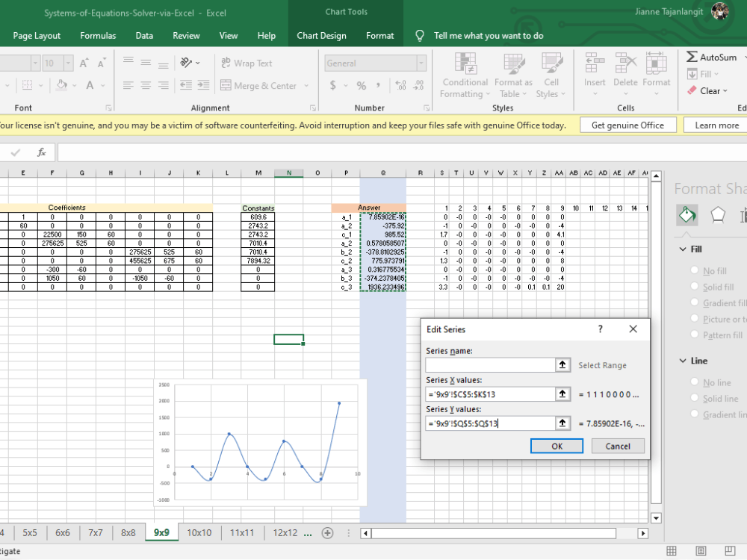Click the AutoSum sigma icon
The height and width of the screenshot is (560, 747).
[x=692, y=57]
